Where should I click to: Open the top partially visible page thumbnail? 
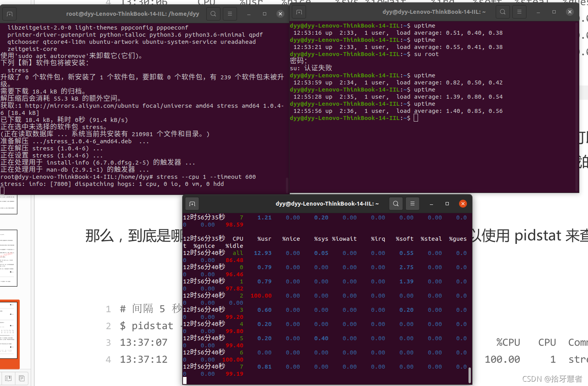[x=8, y=204]
